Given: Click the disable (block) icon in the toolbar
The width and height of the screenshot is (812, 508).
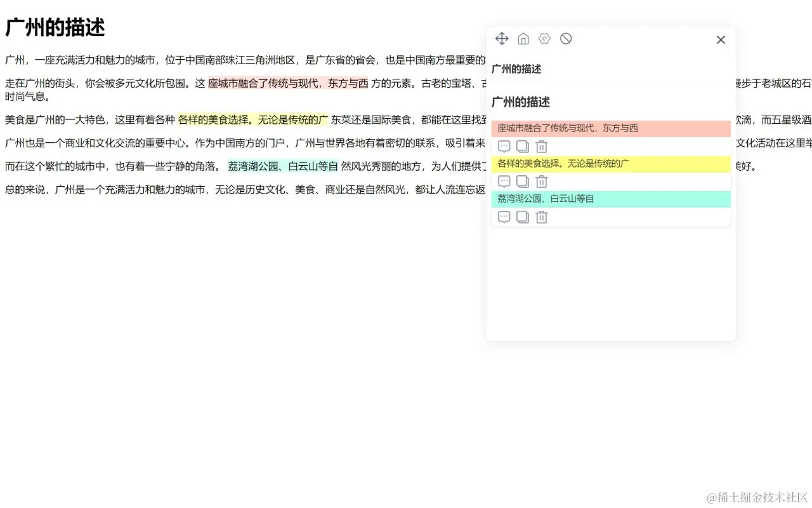Looking at the screenshot, I should tap(565, 39).
